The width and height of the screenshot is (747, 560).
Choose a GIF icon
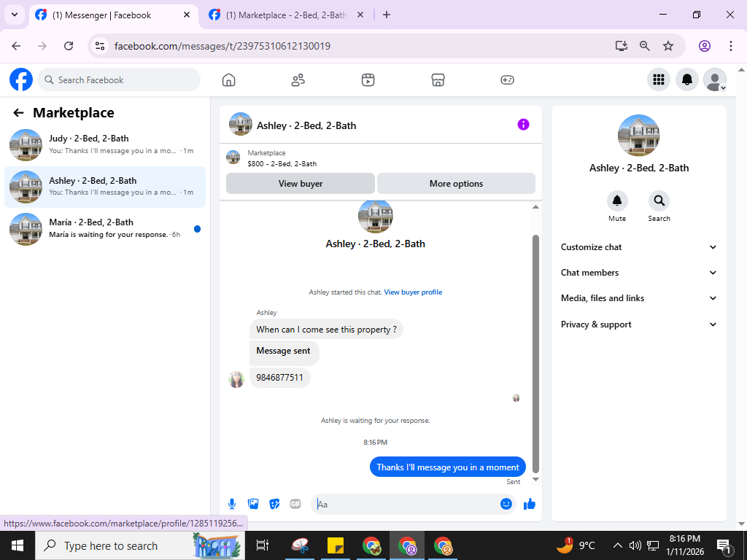pyautogui.click(x=295, y=504)
